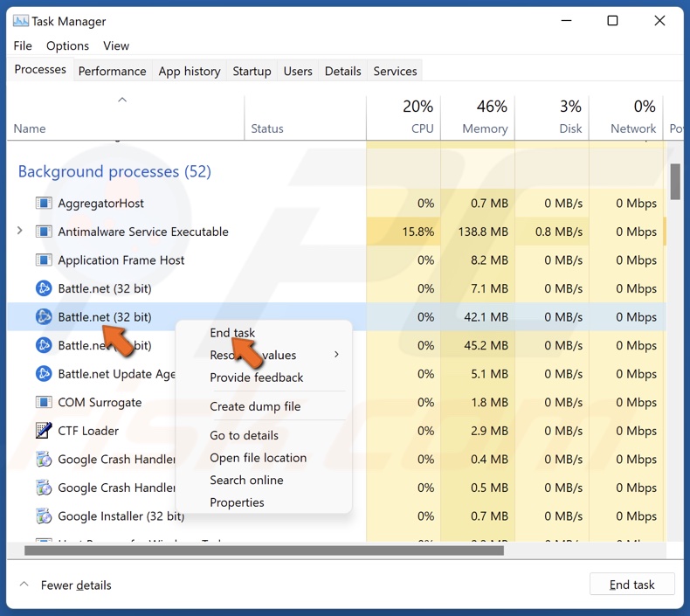This screenshot has height=616, width=690.
Task: Switch to the Users tab
Action: coord(298,71)
